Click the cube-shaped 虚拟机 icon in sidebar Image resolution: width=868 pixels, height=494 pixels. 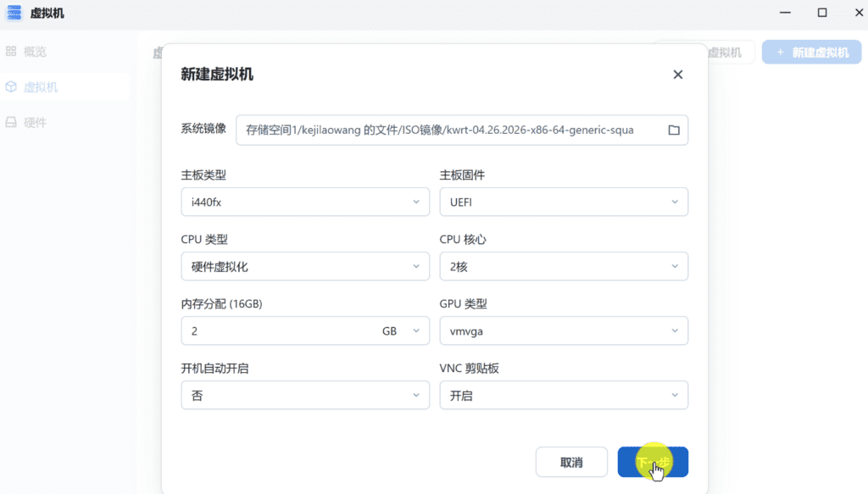(x=11, y=86)
